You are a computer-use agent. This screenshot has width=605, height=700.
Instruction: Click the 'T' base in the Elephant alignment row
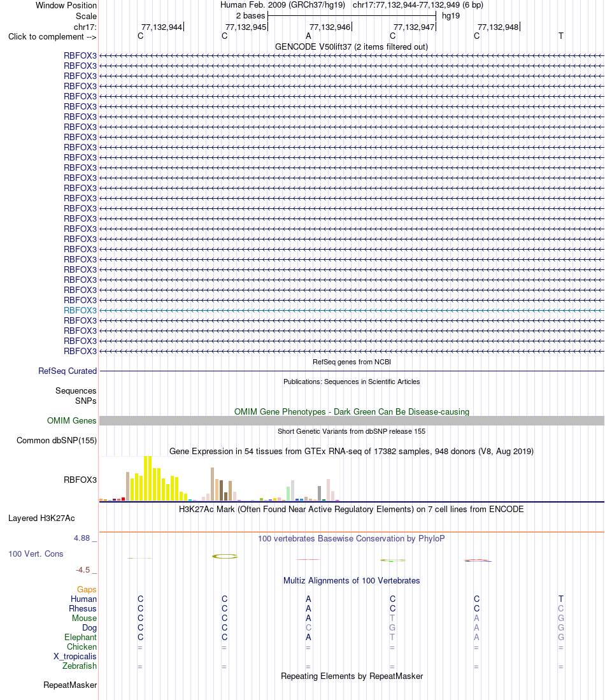coord(392,637)
